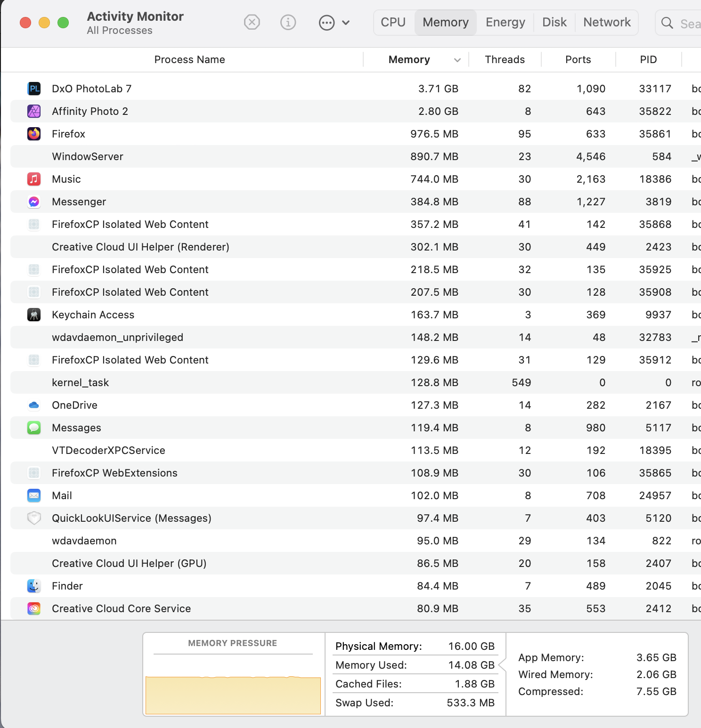Sort by the Process Name column
This screenshot has width=701, height=728.
coord(189,59)
